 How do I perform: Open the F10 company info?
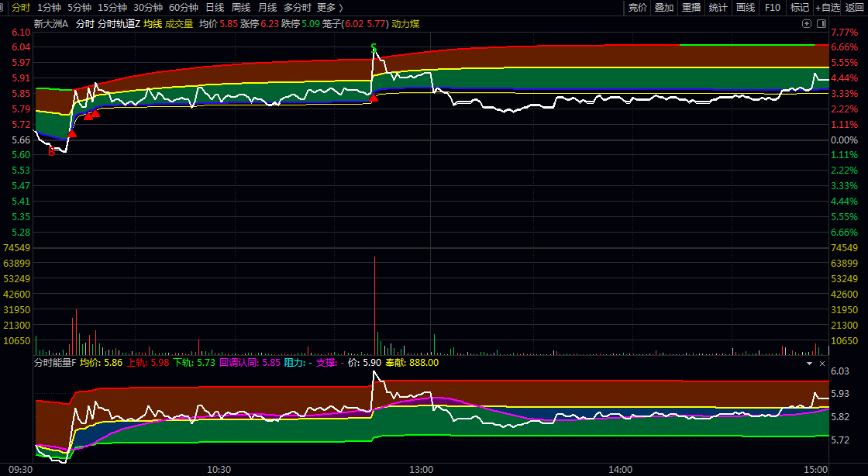tap(773, 8)
